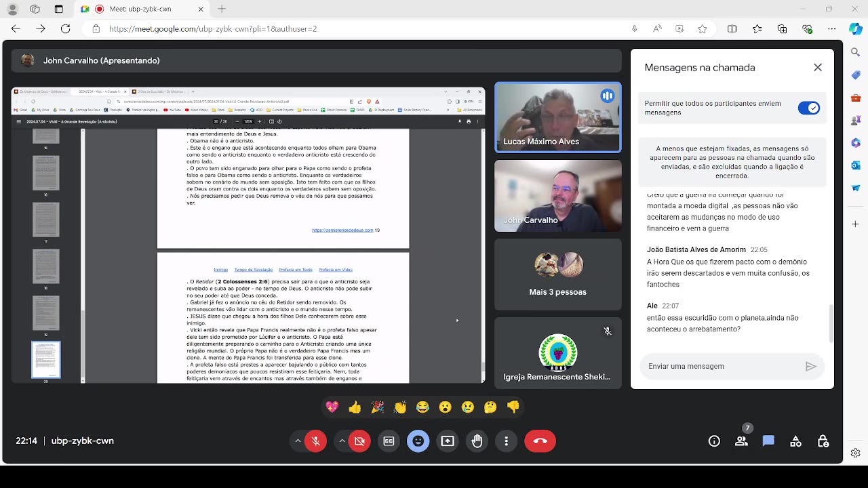The image size is (868, 488).
Task: Close the Meet browser tab
Action: [x=201, y=9]
